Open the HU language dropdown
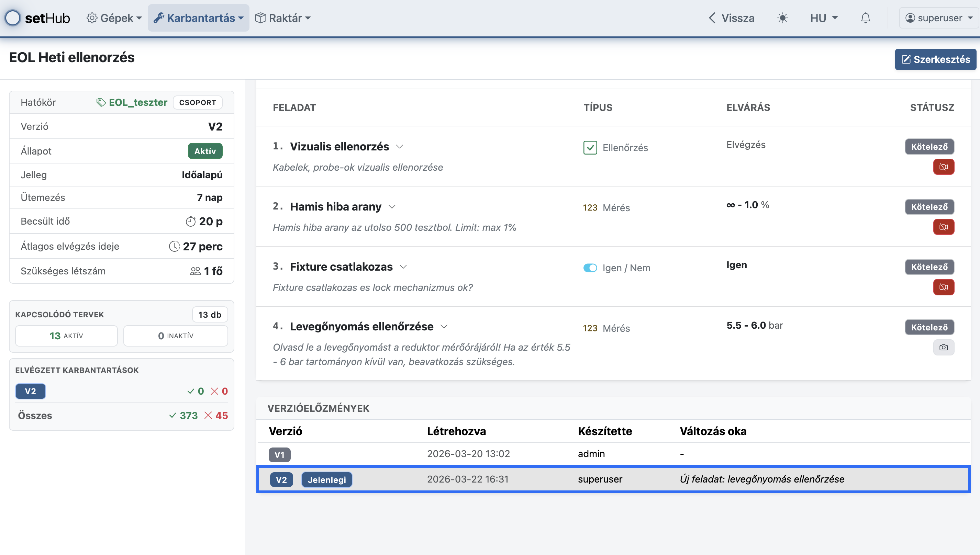This screenshot has width=980, height=555. coord(824,18)
